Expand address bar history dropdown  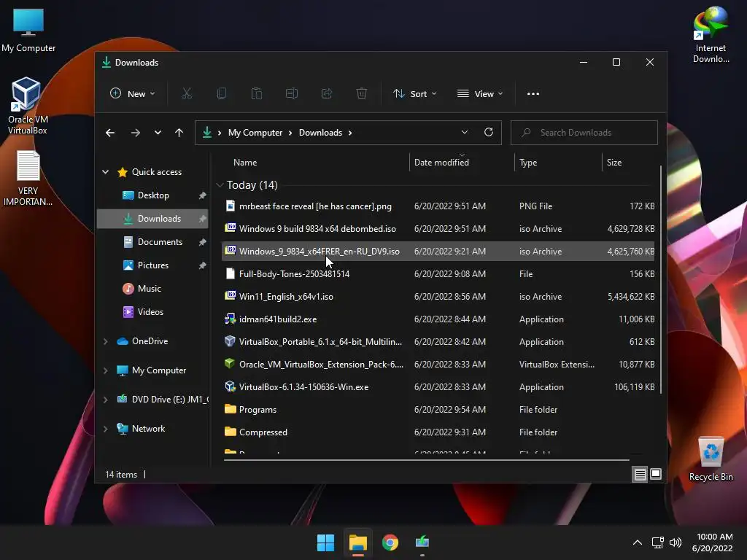465,133
